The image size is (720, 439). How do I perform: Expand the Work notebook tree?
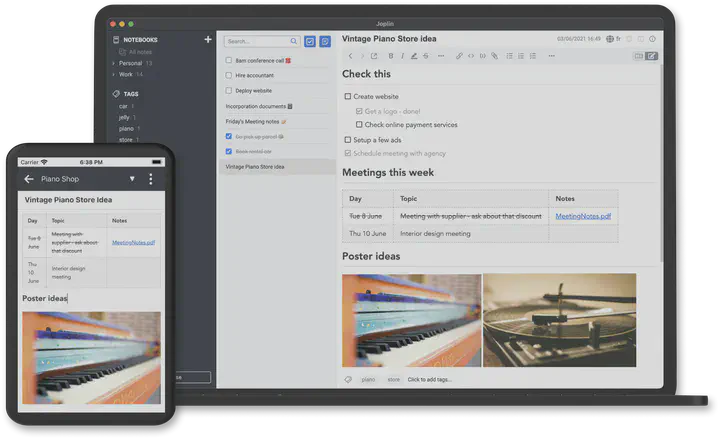coord(112,74)
